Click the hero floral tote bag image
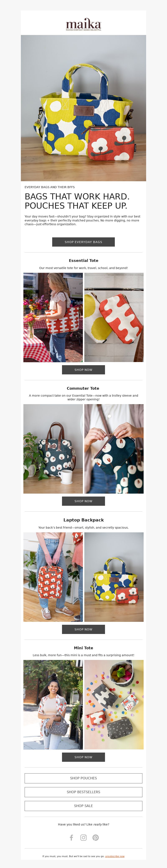Screen dimensions: 167x868 pos(83,108)
